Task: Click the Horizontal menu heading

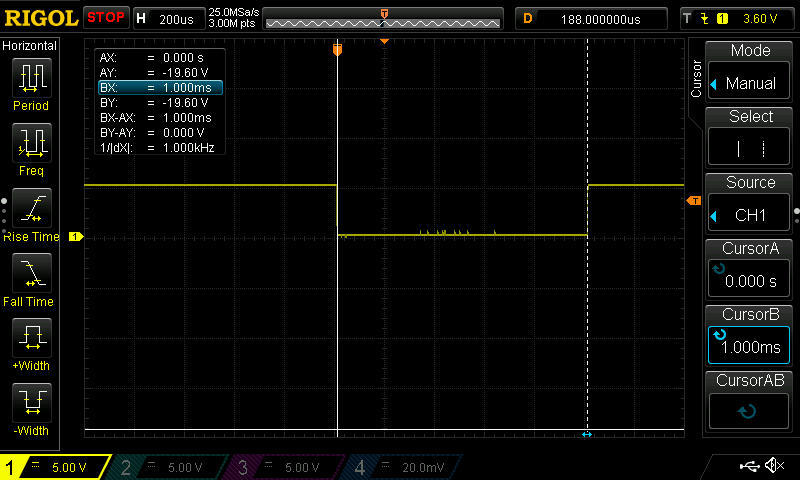Action: 30,46
